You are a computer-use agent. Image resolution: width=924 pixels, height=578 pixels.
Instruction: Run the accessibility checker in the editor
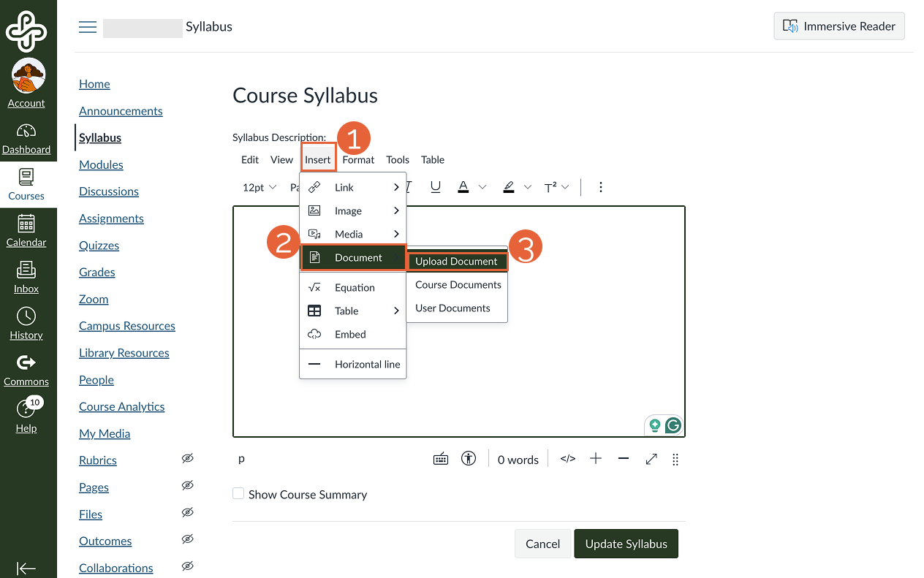point(468,458)
